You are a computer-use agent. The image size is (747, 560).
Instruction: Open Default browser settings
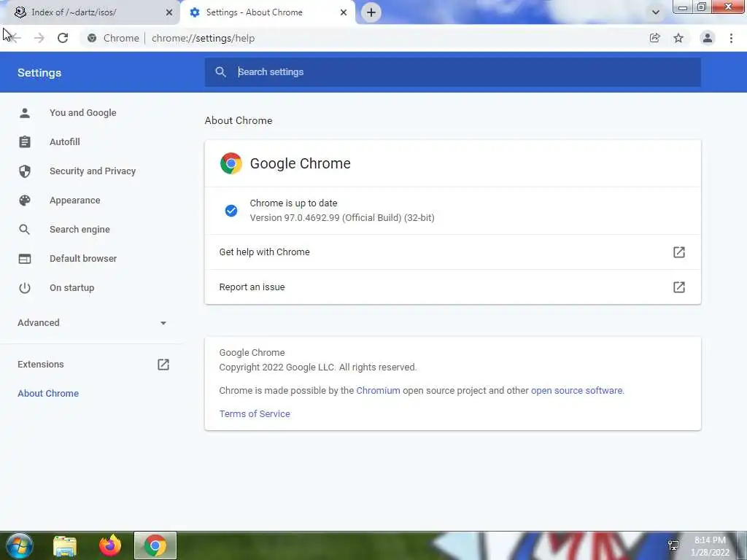[x=83, y=259]
